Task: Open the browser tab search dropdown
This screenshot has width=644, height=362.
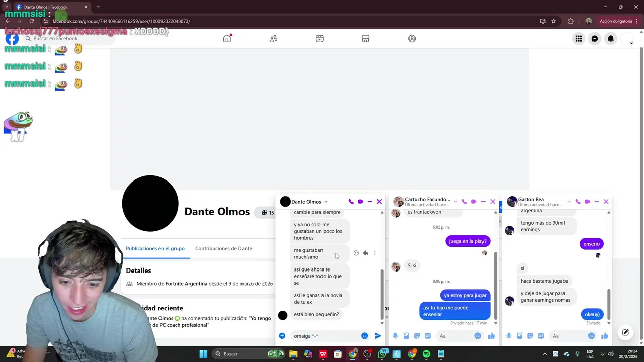Action: (6, 7)
